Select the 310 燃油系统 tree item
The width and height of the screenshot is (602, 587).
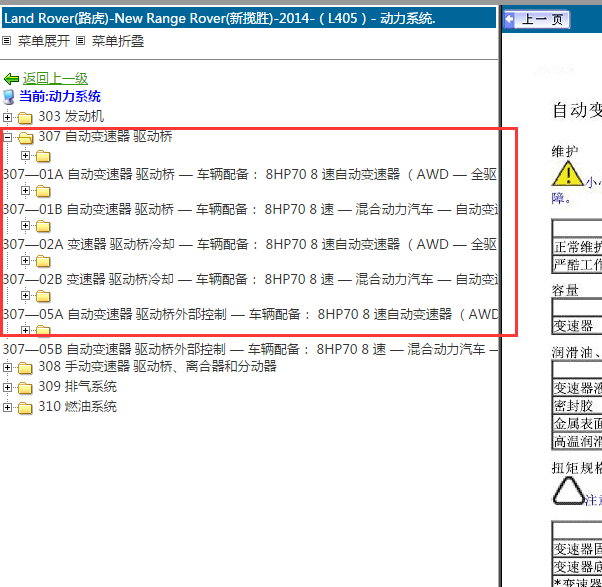click(78, 407)
